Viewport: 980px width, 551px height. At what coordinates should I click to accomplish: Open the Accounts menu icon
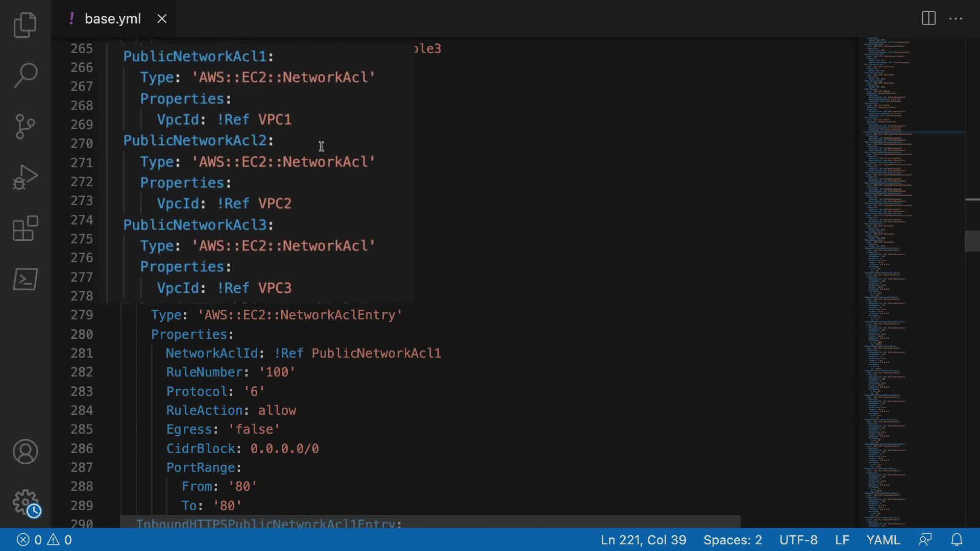[x=25, y=452]
